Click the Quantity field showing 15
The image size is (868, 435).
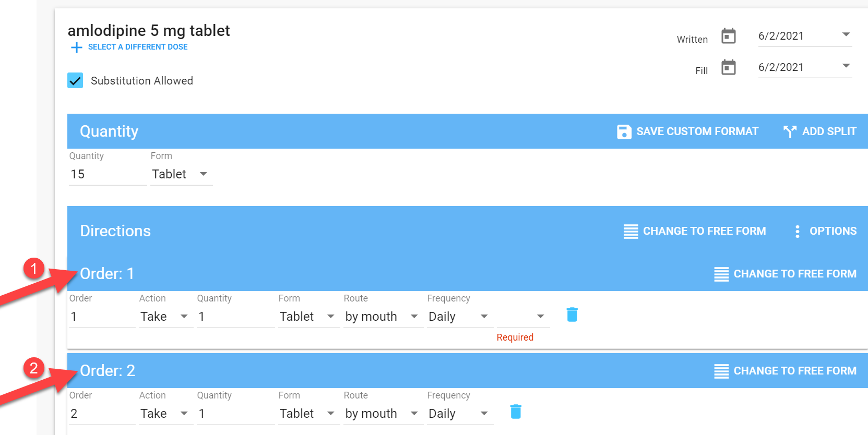[108, 174]
